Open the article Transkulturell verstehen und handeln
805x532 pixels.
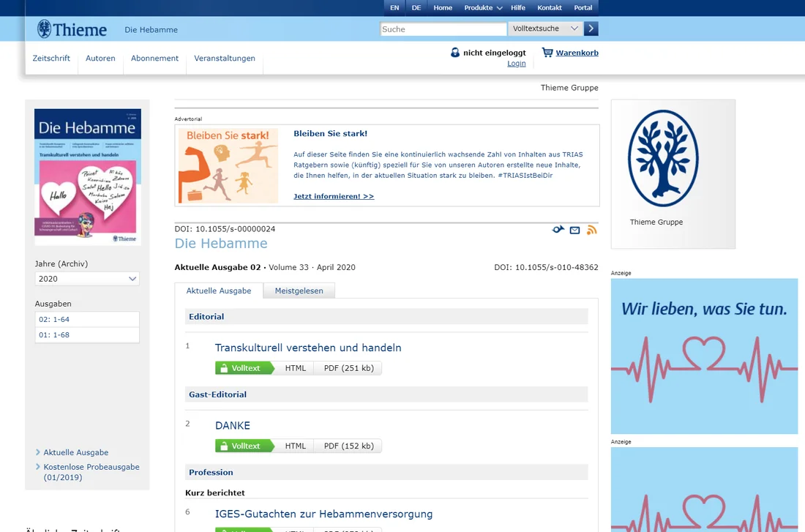[x=307, y=348]
